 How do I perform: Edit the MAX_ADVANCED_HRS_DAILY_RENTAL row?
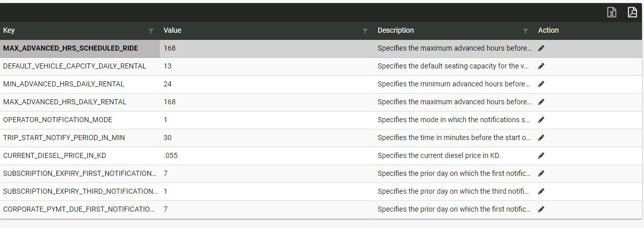(541, 102)
